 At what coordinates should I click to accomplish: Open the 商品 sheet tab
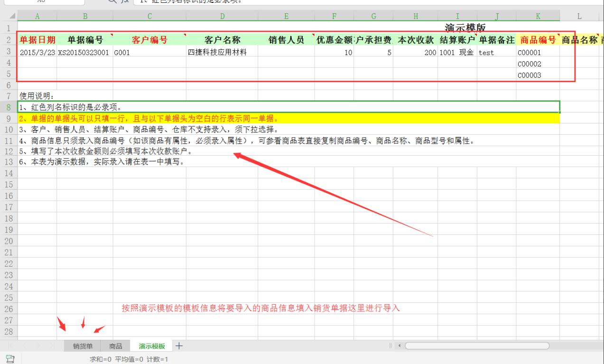(x=116, y=346)
